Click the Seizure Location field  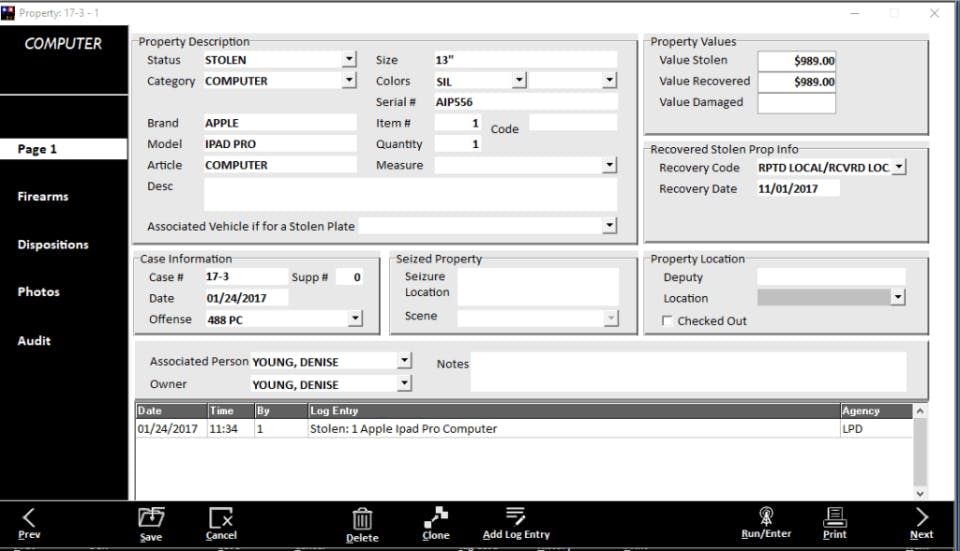coord(538,286)
